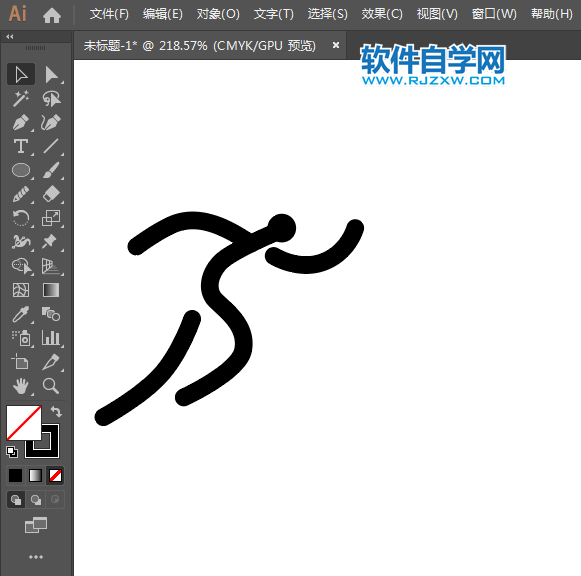Select the Ellipse tool
Image resolution: width=581 pixels, height=576 pixels.
click(21, 170)
